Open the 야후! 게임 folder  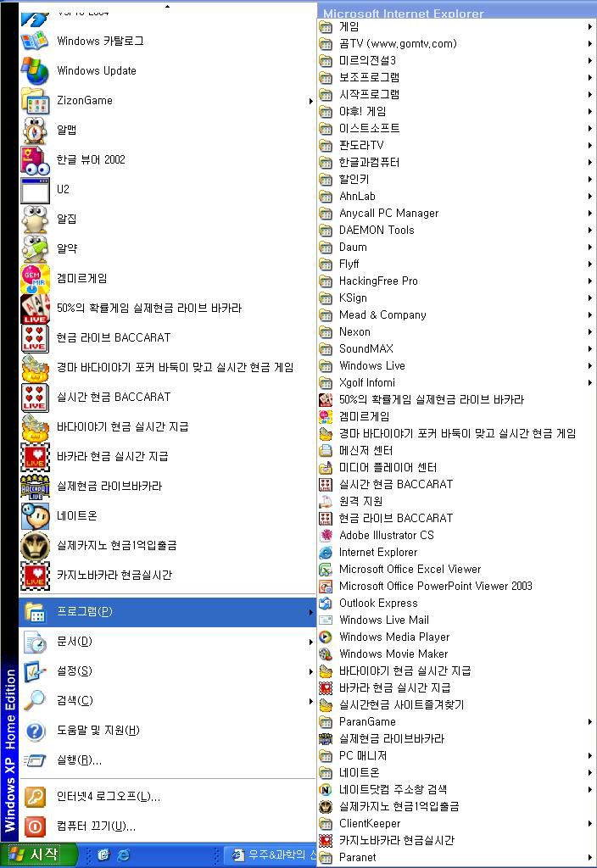(456, 111)
